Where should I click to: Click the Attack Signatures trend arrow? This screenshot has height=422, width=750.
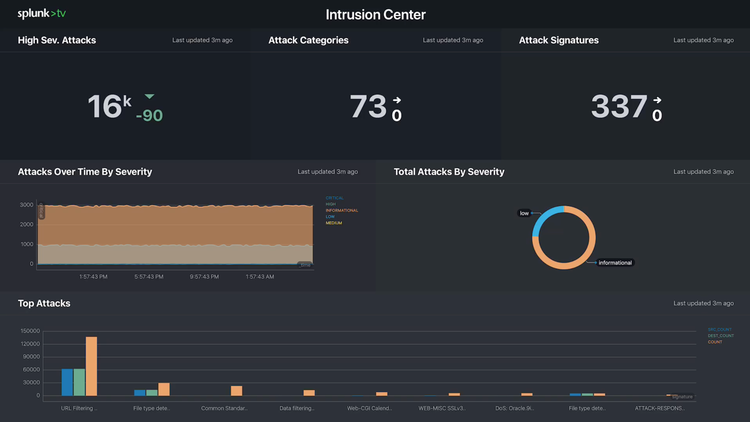pyautogui.click(x=657, y=100)
